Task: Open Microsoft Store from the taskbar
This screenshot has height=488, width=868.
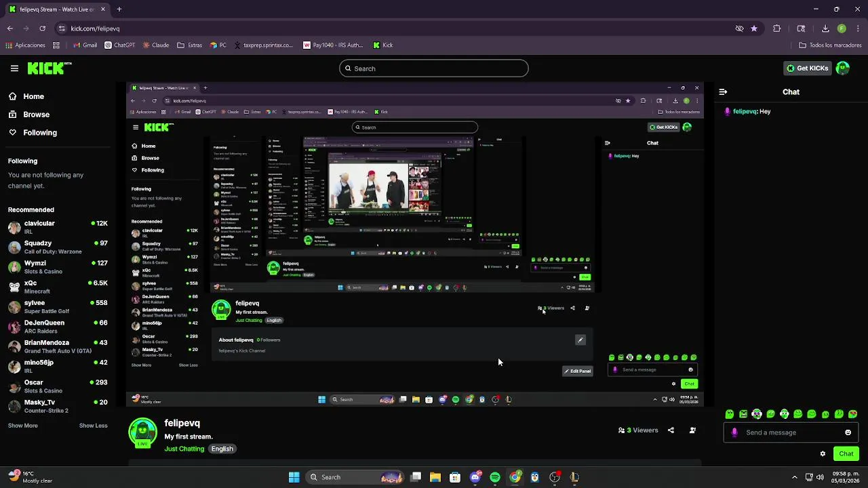Action: pyautogui.click(x=455, y=477)
